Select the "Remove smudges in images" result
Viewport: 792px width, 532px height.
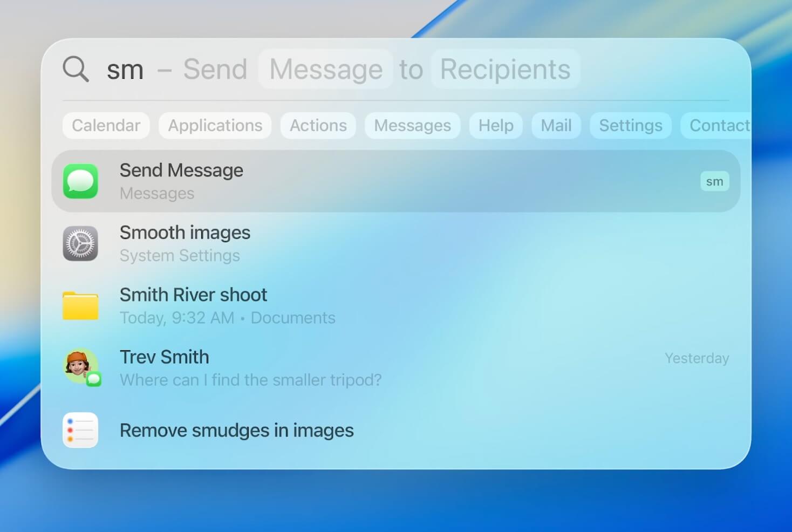point(236,431)
